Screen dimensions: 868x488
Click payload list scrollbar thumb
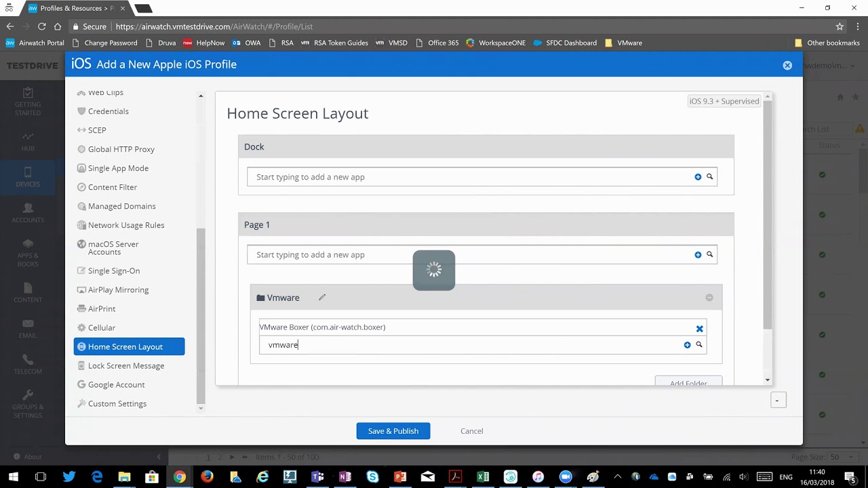click(200, 315)
